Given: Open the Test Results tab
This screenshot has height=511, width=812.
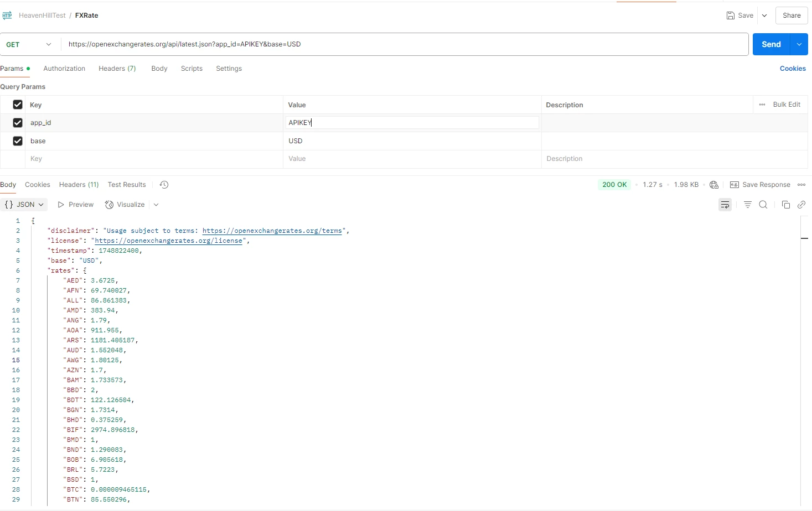Looking at the screenshot, I should point(127,185).
